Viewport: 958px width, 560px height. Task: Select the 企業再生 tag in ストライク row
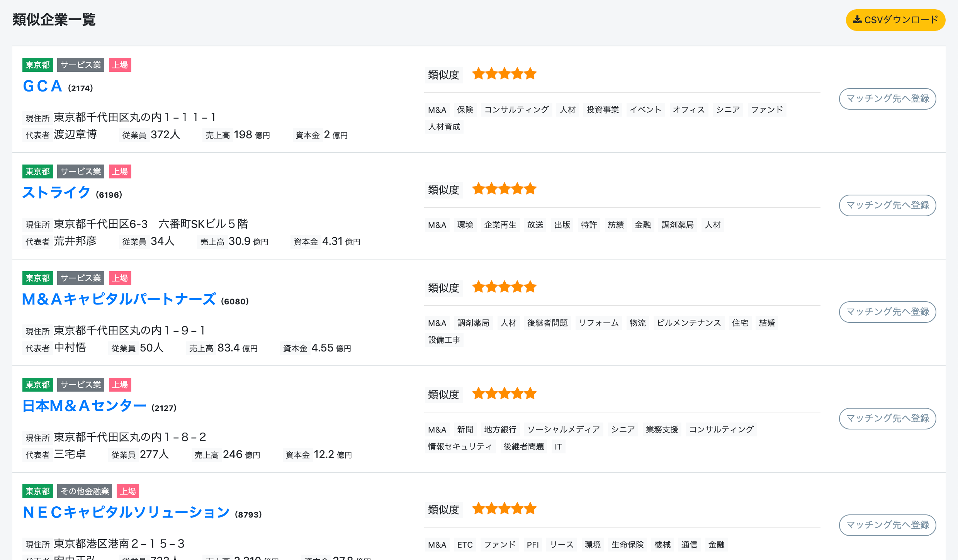pyautogui.click(x=500, y=225)
